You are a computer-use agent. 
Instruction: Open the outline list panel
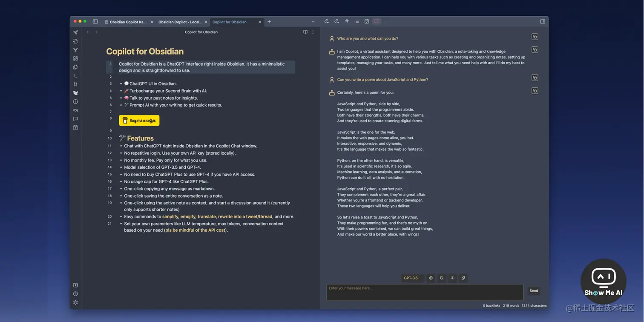pos(357,21)
